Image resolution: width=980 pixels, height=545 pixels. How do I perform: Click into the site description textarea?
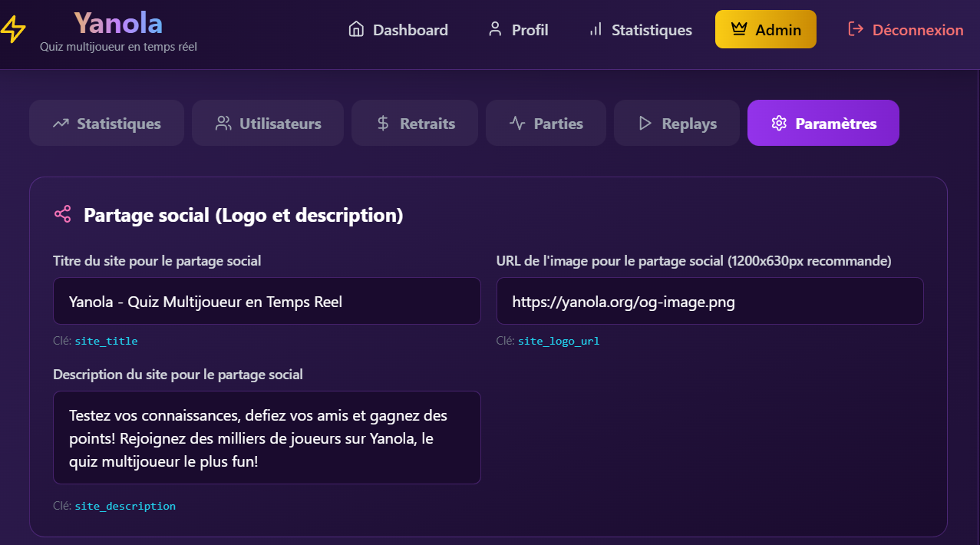click(x=266, y=438)
